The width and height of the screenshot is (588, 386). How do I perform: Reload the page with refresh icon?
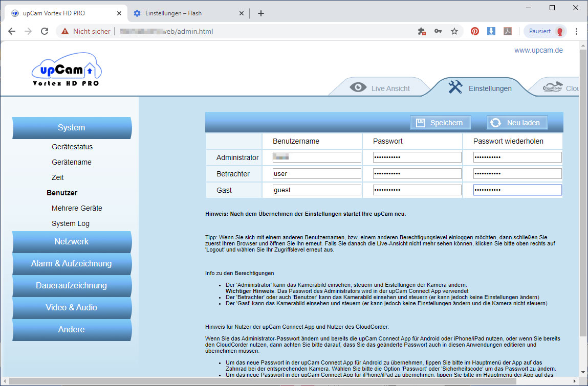[45, 31]
